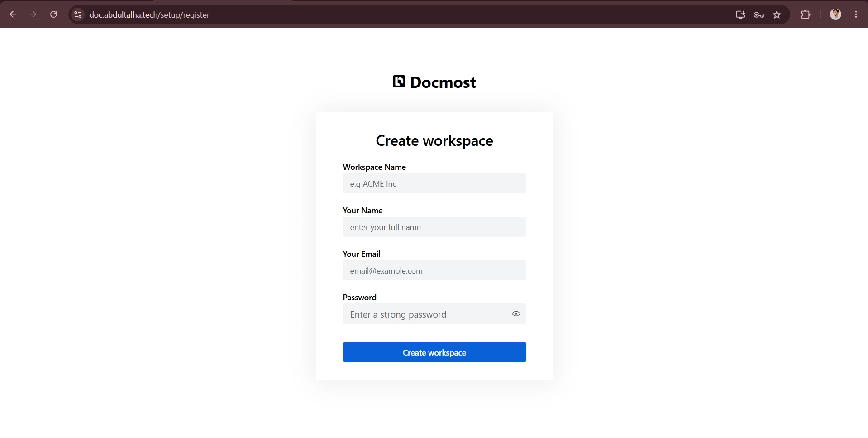Click the Docmost logo icon

click(399, 82)
